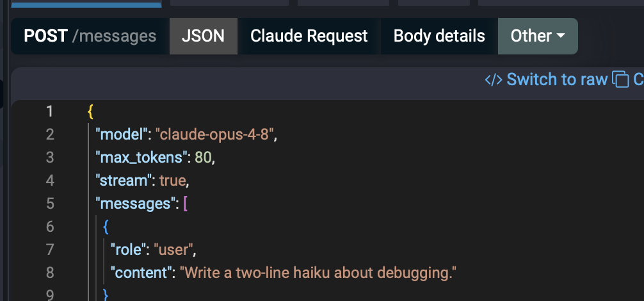The width and height of the screenshot is (644, 301).
Task: Open the Body details tab
Action: click(439, 36)
